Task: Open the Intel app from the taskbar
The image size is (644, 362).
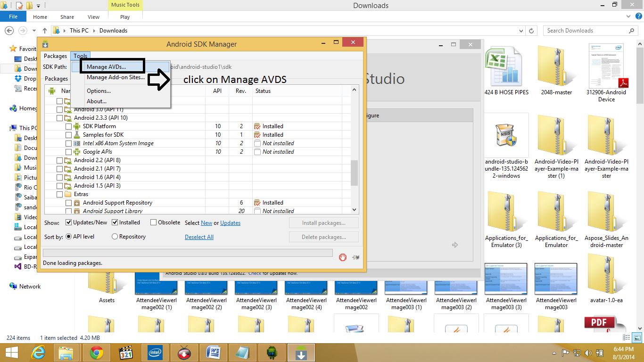Action: pyautogui.click(x=156, y=352)
